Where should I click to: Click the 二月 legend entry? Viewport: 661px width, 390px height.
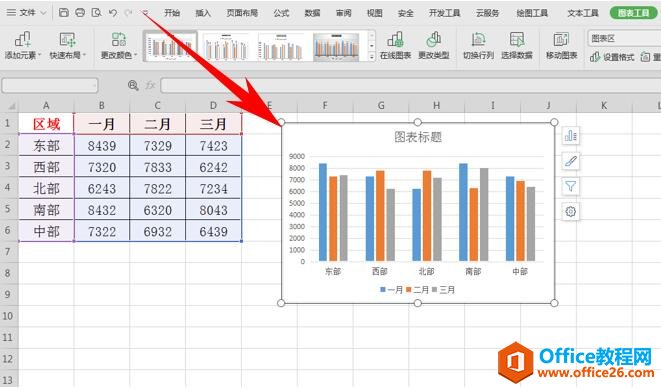(x=417, y=290)
